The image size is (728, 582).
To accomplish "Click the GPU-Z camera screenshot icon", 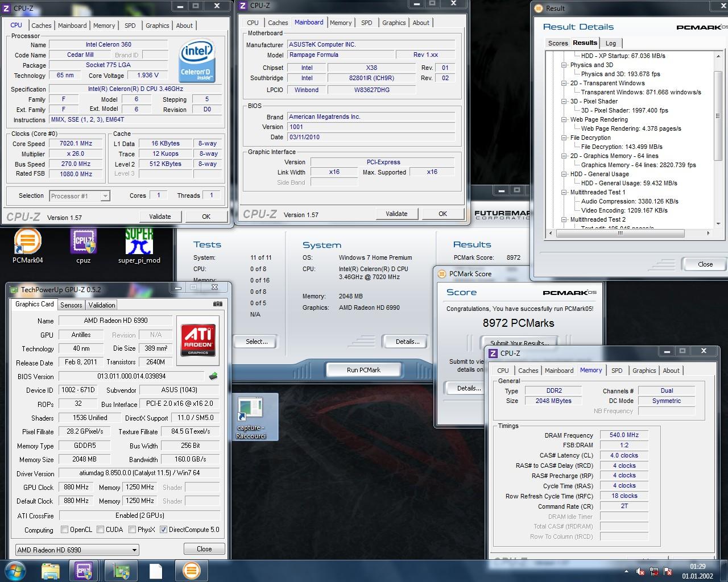I will click(218, 304).
